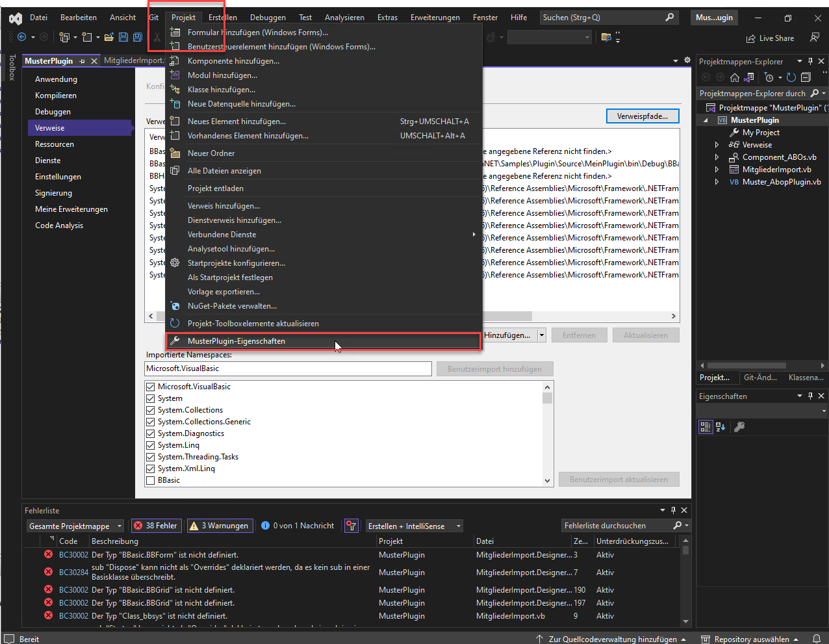Open the Debuggen menu in menu bar

268,18
